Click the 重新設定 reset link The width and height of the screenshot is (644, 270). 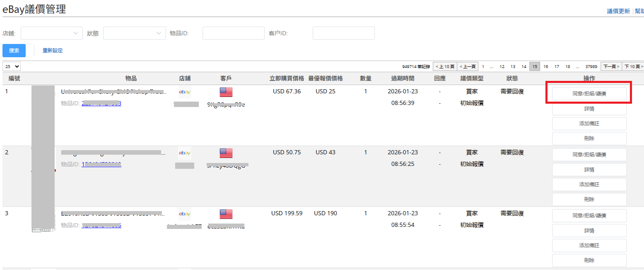53,51
